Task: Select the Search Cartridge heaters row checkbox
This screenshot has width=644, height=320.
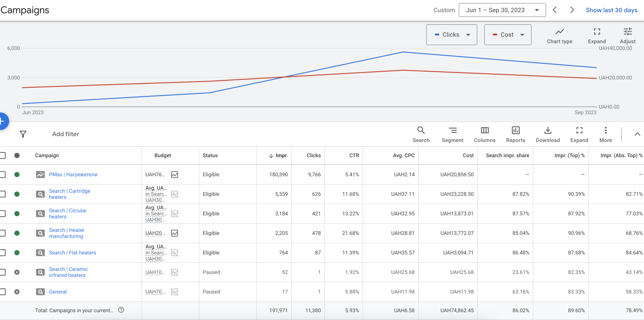Action: (3, 194)
